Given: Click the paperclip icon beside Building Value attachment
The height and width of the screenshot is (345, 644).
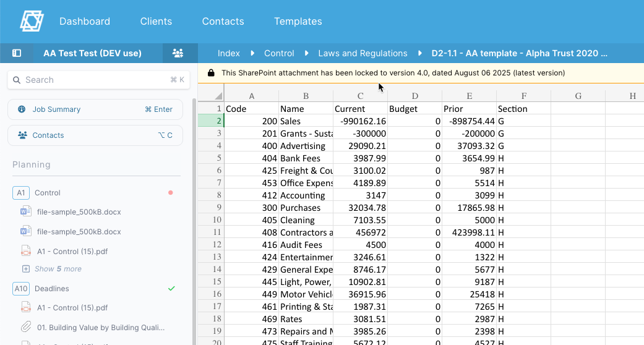Looking at the screenshot, I should pos(26,327).
